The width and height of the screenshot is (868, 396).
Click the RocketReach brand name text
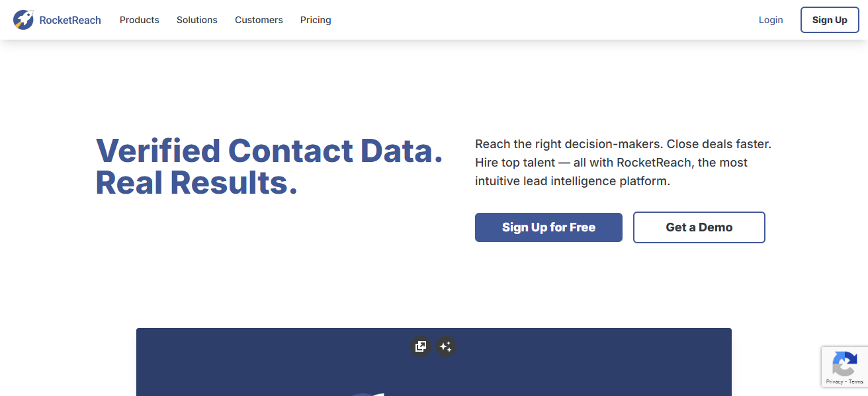(70, 20)
